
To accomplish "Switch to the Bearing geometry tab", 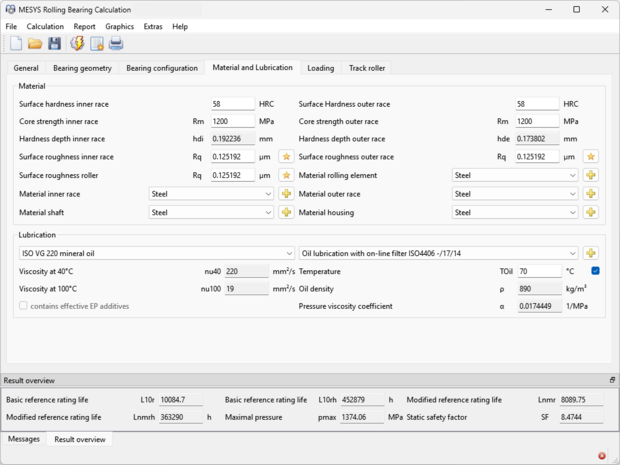I will [83, 68].
